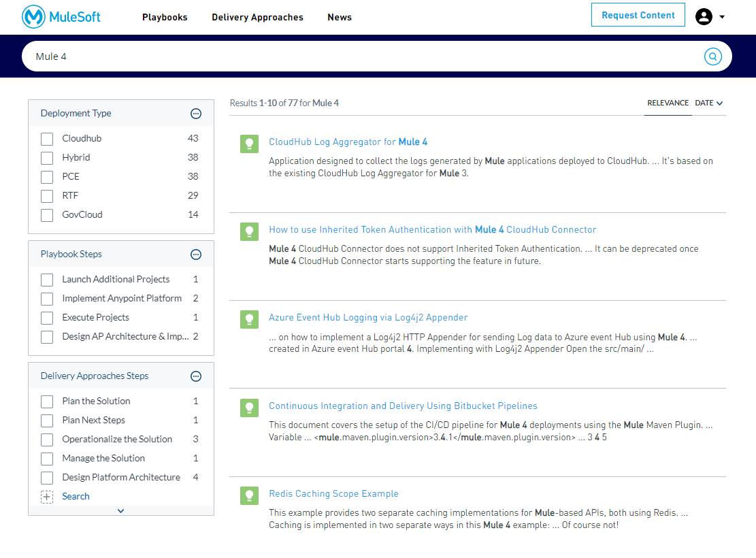This screenshot has width=756, height=558.
Task: Sort results by RELEVANCE tab
Action: pos(668,103)
